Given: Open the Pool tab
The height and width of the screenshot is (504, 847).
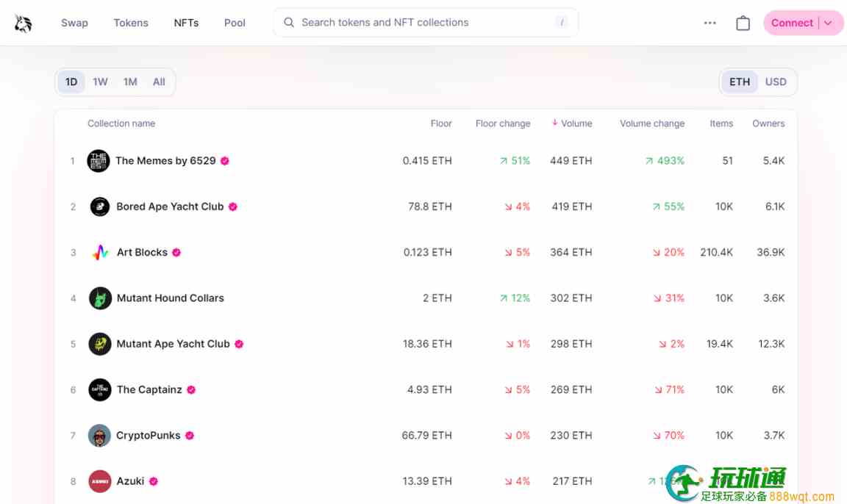Looking at the screenshot, I should [235, 23].
